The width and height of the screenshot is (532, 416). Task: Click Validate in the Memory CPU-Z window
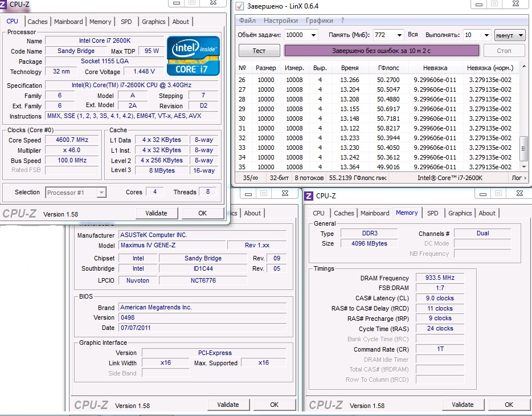463,405
